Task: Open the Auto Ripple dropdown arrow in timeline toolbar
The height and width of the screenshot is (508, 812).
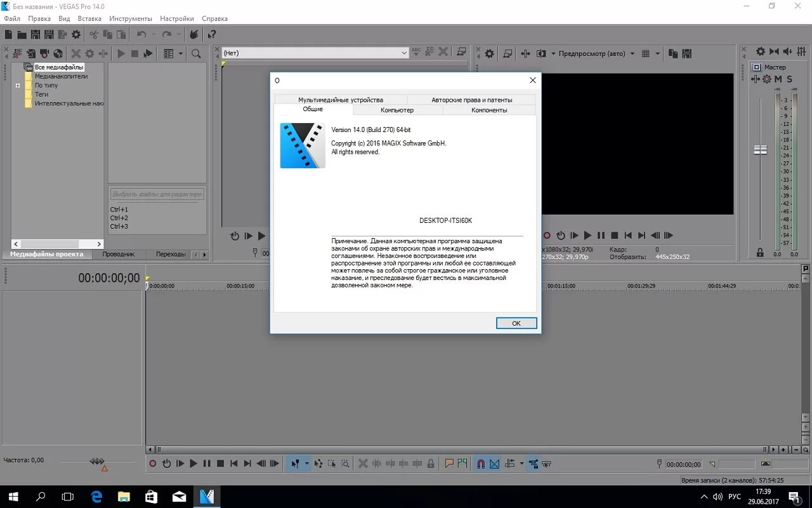Action: click(521, 464)
